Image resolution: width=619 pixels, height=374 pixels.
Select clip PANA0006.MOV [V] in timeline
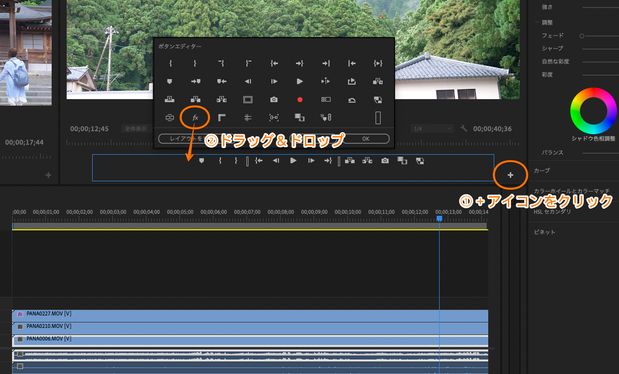coord(250,341)
